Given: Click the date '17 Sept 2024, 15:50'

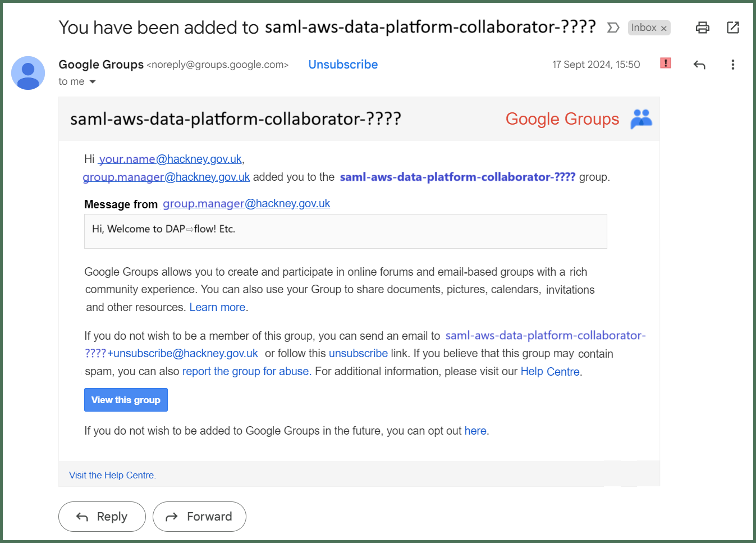Looking at the screenshot, I should [596, 65].
